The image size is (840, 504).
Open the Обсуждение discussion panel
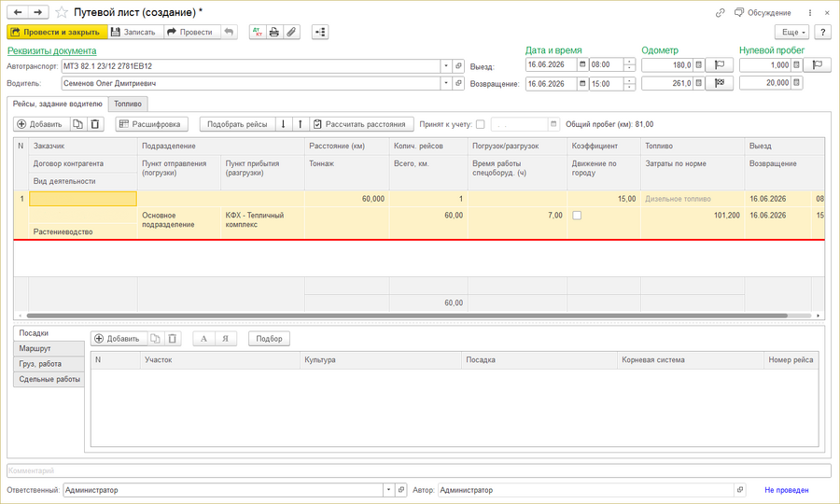pyautogui.click(x=763, y=13)
